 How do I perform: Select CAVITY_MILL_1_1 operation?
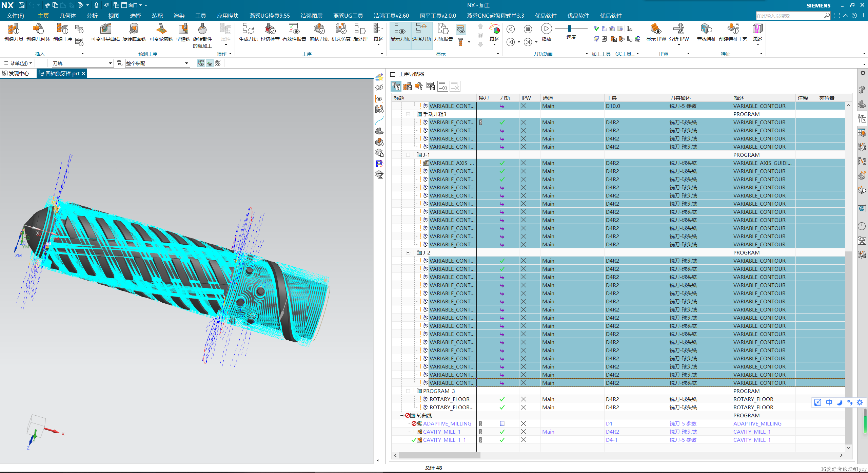(444, 440)
